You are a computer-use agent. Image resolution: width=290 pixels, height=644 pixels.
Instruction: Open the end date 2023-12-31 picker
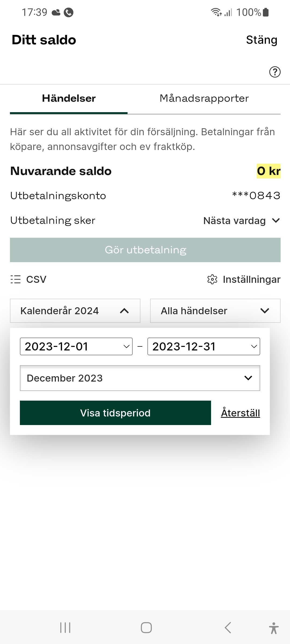204,346
